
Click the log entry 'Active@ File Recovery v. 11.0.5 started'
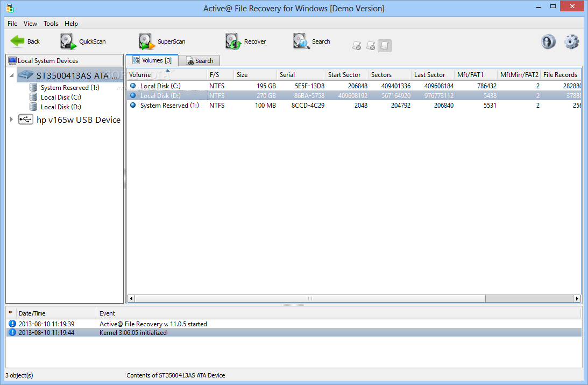(153, 324)
